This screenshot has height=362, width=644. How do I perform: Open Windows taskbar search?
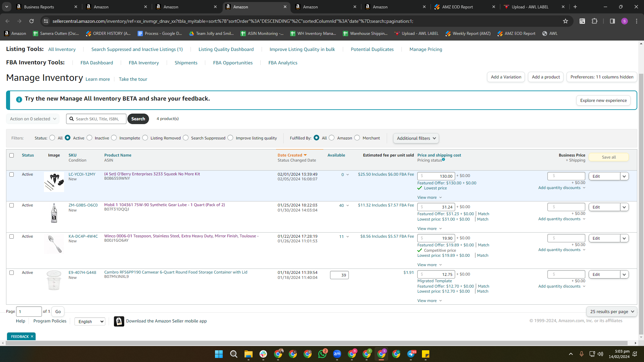pyautogui.click(x=233, y=354)
